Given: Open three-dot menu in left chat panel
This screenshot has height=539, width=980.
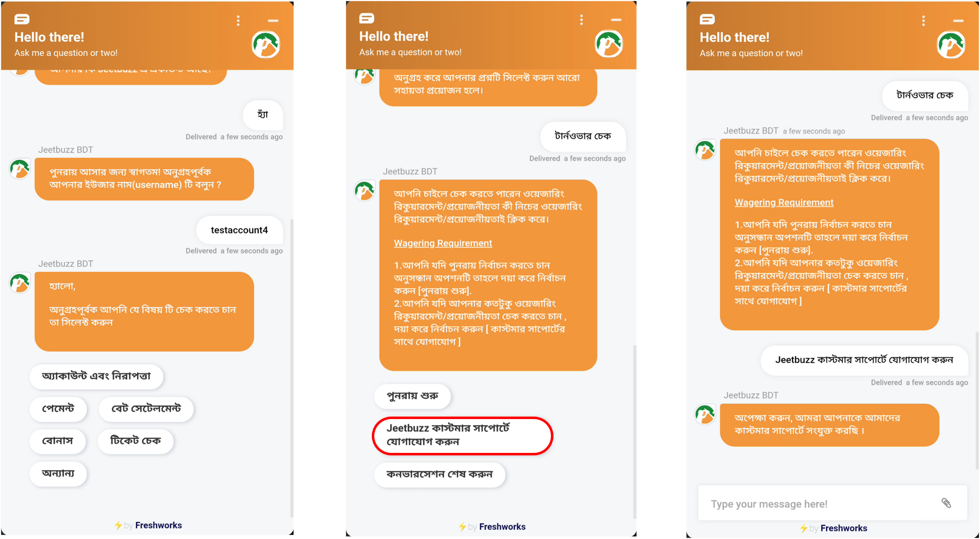Looking at the screenshot, I should pyautogui.click(x=238, y=20).
